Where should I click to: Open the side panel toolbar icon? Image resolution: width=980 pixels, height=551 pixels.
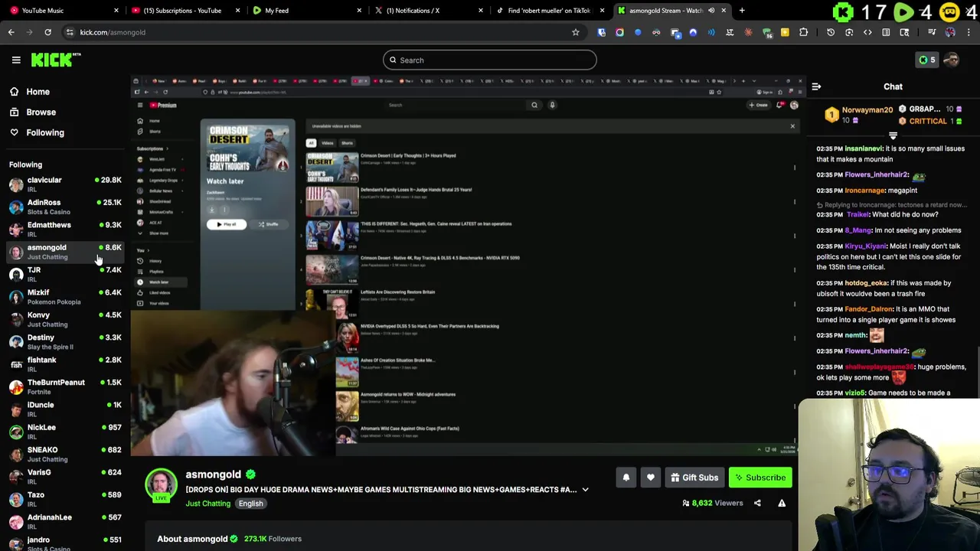point(886,32)
